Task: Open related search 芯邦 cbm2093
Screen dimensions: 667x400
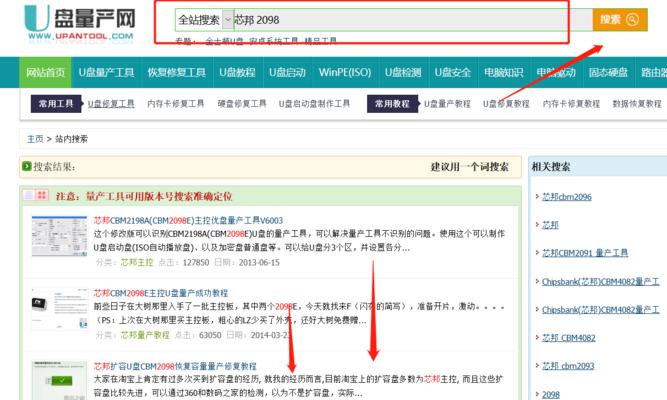Action: coord(568,366)
